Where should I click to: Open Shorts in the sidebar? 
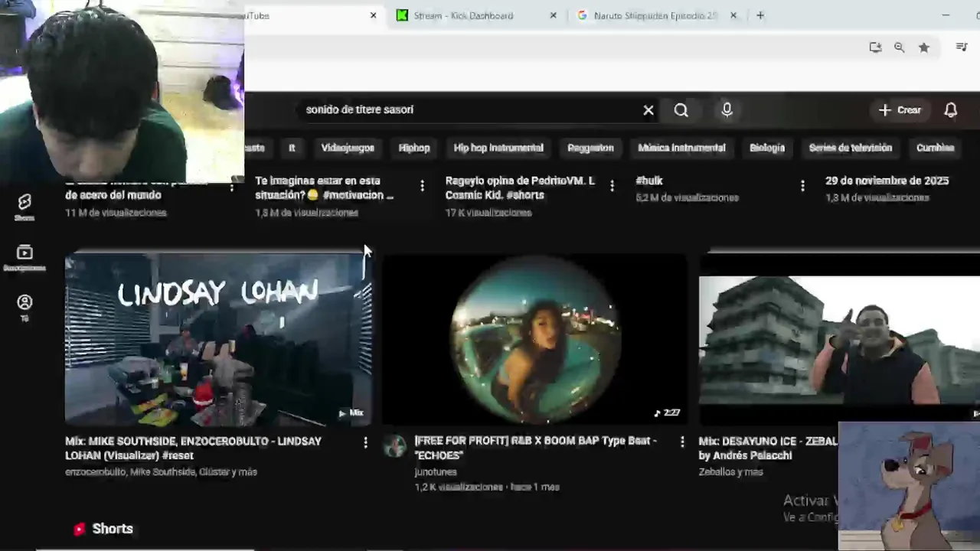pyautogui.click(x=24, y=207)
